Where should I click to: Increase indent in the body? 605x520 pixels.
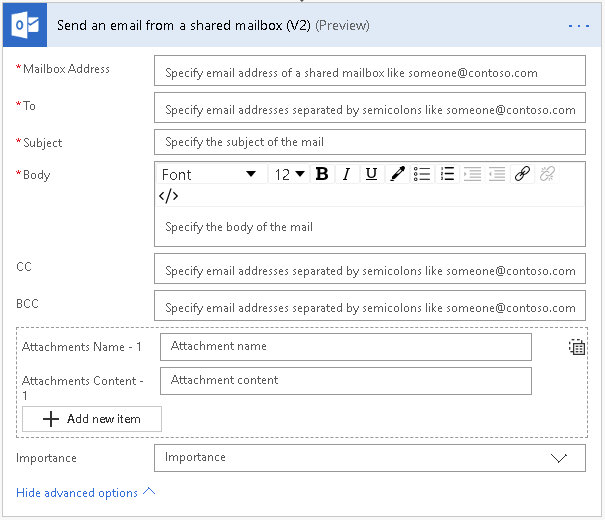coord(472,174)
